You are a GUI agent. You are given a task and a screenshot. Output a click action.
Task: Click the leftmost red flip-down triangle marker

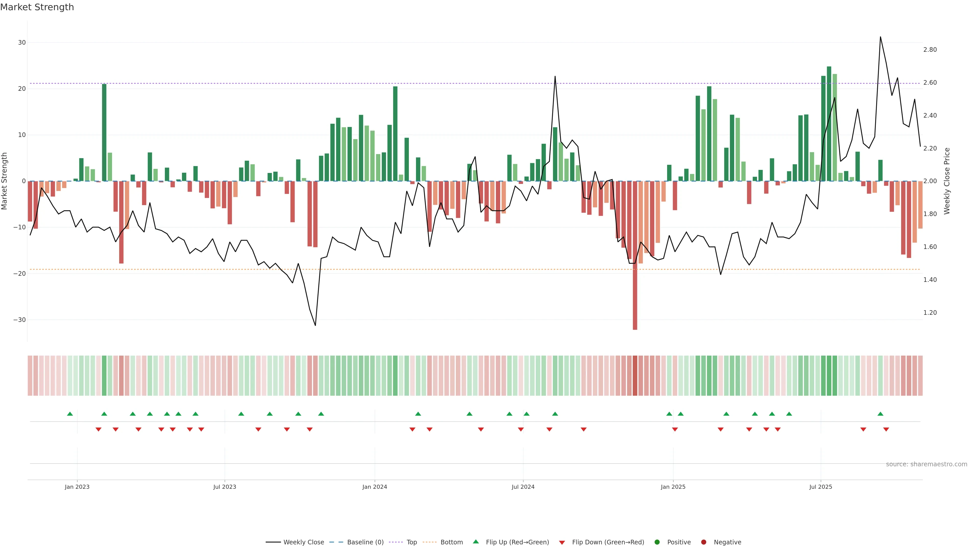coord(99,429)
